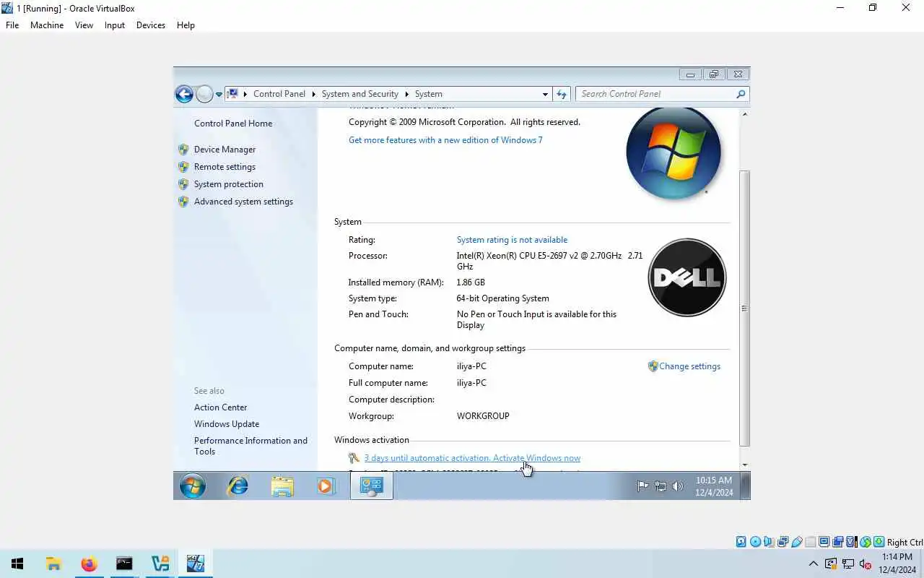Click shield icon beside Change settings
924x578 pixels.
pyautogui.click(x=653, y=366)
